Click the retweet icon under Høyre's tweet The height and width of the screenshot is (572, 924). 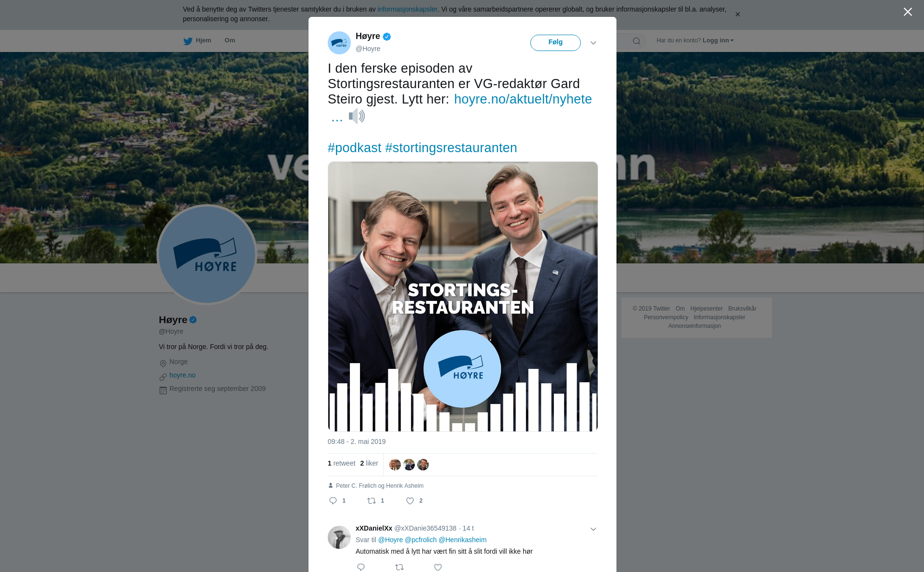click(x=372, y=501)
